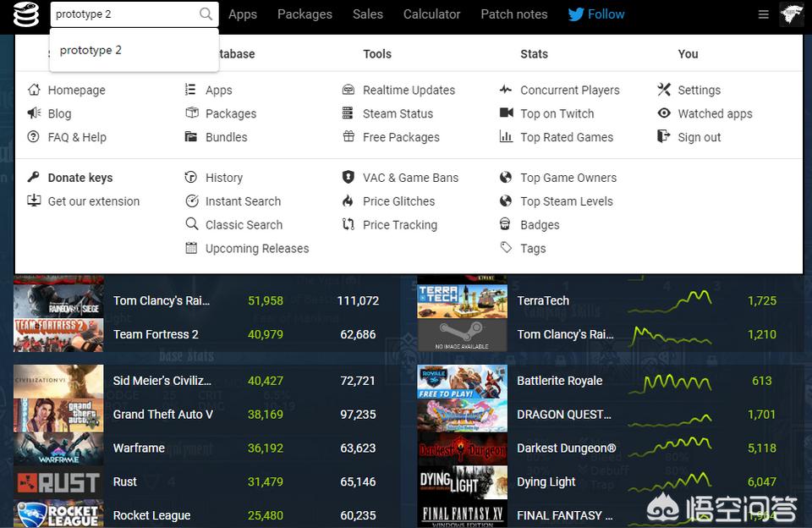
Task: Click the DRAGON QUEST... title text
Action: (564, 415)
